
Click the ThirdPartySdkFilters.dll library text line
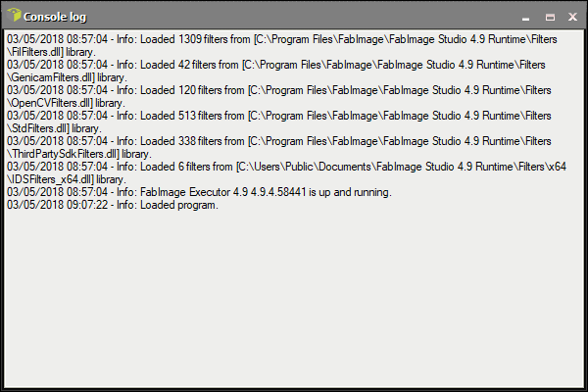coord(79,154)
